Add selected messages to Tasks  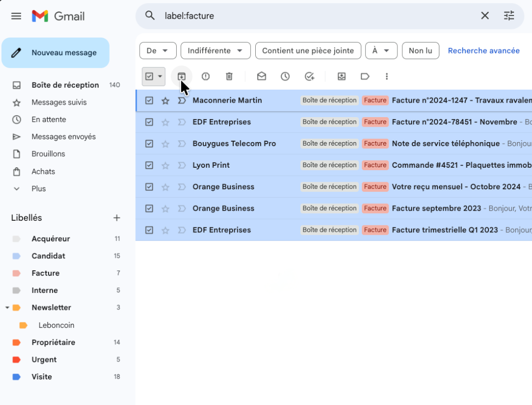tap(309, 77)
